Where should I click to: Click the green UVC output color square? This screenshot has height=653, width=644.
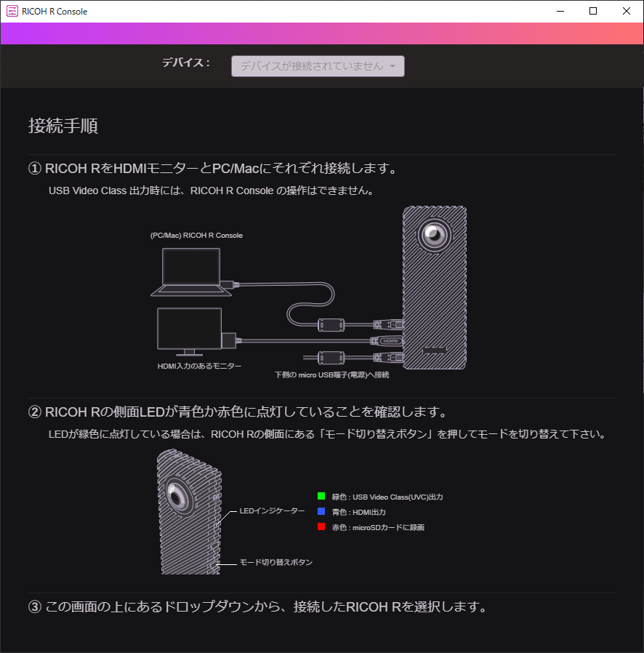321,496
